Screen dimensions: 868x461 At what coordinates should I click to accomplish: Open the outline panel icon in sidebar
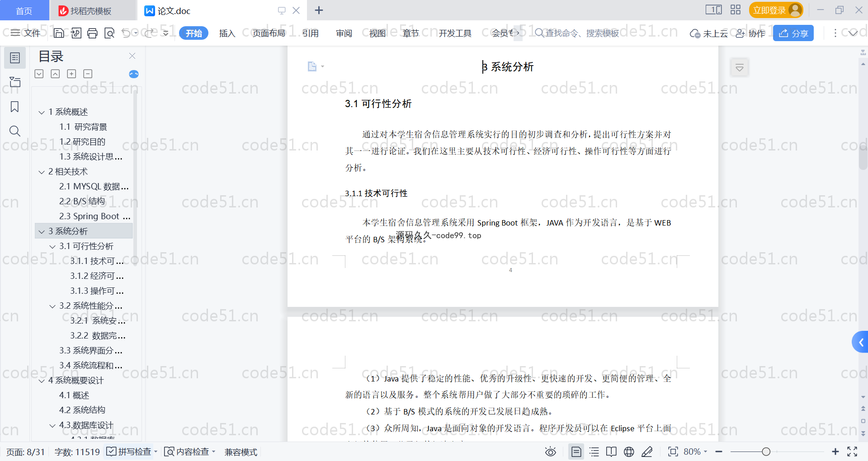click(x=15, y=58)
